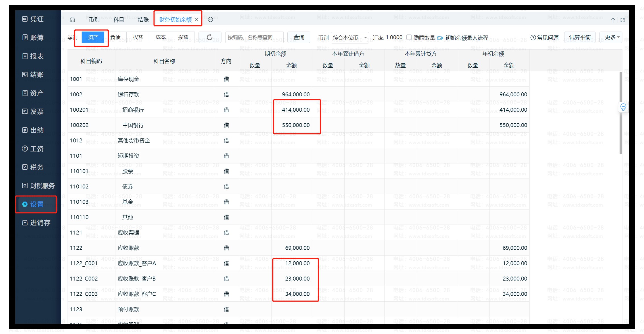644x334 pixels.
Task: Click the 试算平衡 button
Action: click(580, 37)
